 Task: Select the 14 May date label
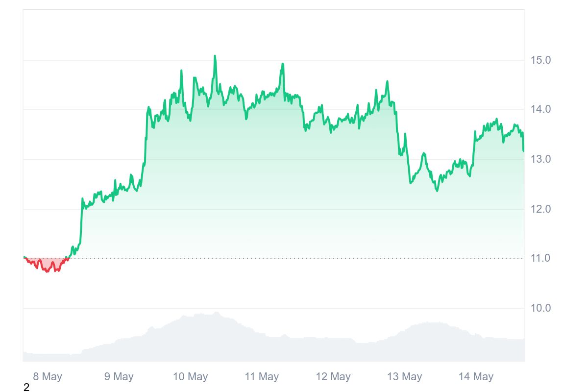(x=476, y=377)
